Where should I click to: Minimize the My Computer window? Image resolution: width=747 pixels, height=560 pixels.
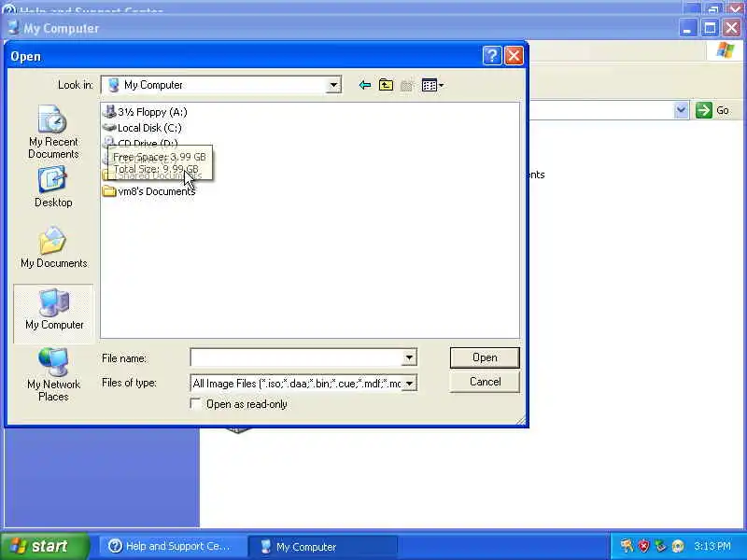687,28
